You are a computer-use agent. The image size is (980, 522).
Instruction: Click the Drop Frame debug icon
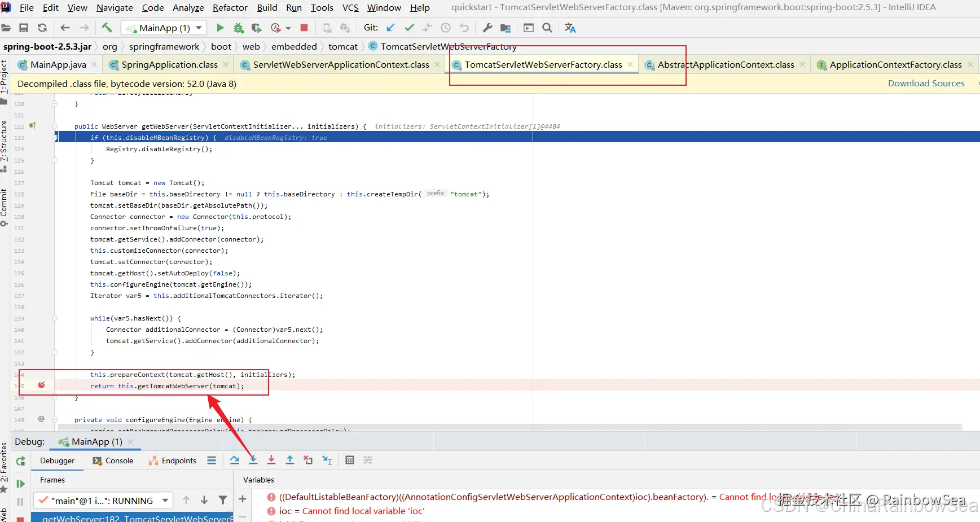pos(308,460)
